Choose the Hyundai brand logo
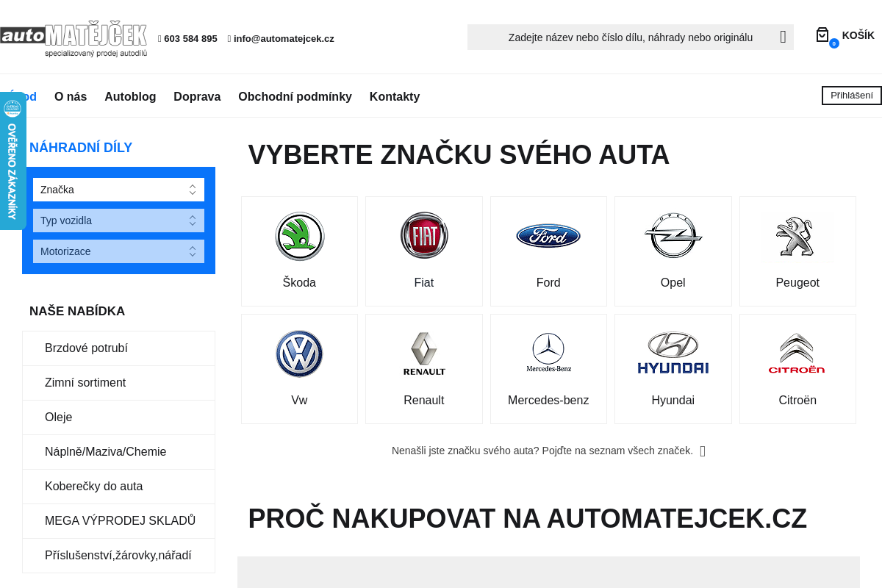 [673, 354]
